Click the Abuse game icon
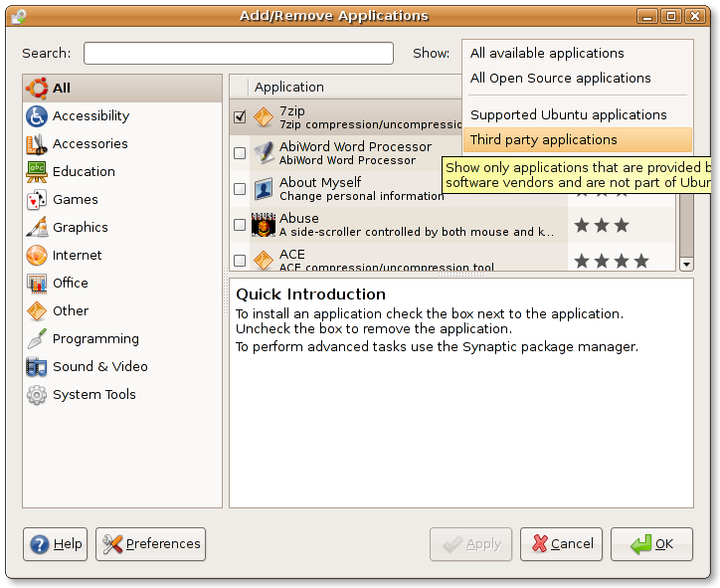This screenshot has height=588, width=720. point(264,225)
